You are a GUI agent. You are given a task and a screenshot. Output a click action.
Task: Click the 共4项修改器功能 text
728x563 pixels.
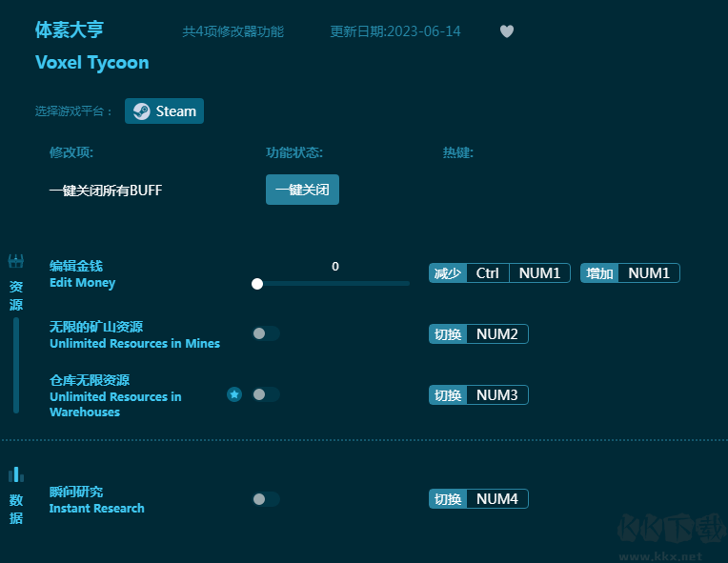tap(233, 31)
